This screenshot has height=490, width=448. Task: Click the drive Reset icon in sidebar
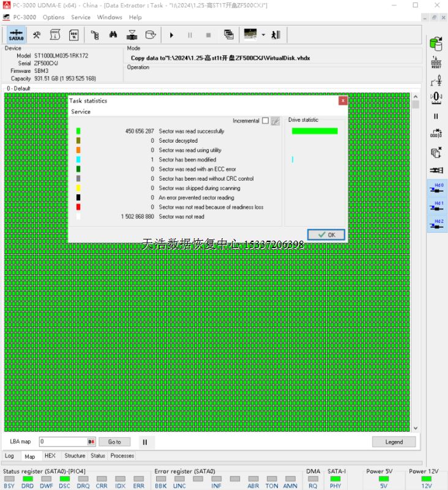click(x=436, y=62)
